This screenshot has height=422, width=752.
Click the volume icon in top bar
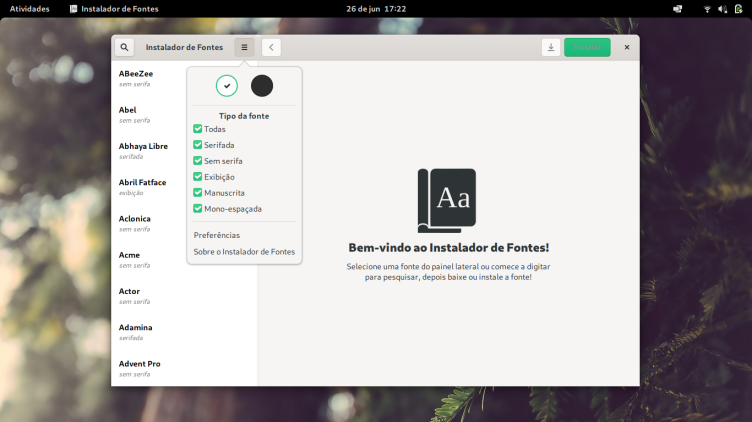tap(722, 9)
